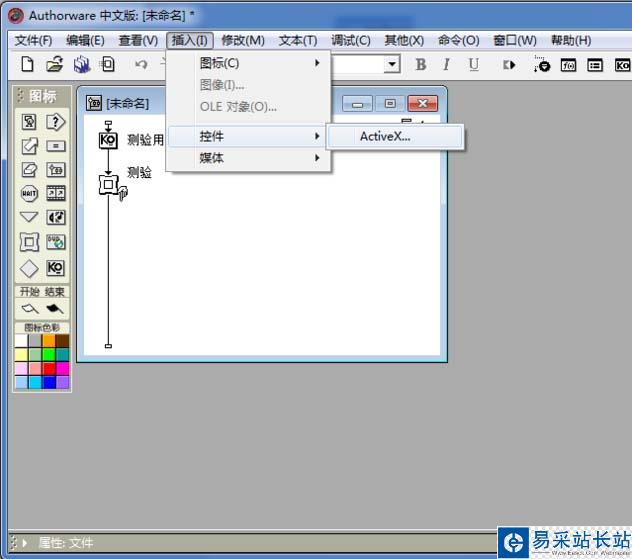Minimize the [未命名] design window

(358, 104)
